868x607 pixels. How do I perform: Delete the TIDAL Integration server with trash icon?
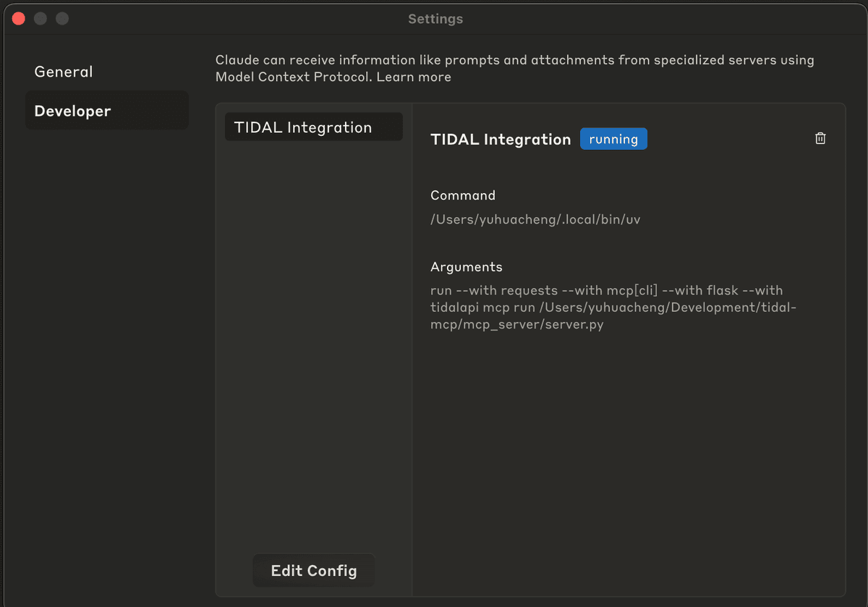820,138
